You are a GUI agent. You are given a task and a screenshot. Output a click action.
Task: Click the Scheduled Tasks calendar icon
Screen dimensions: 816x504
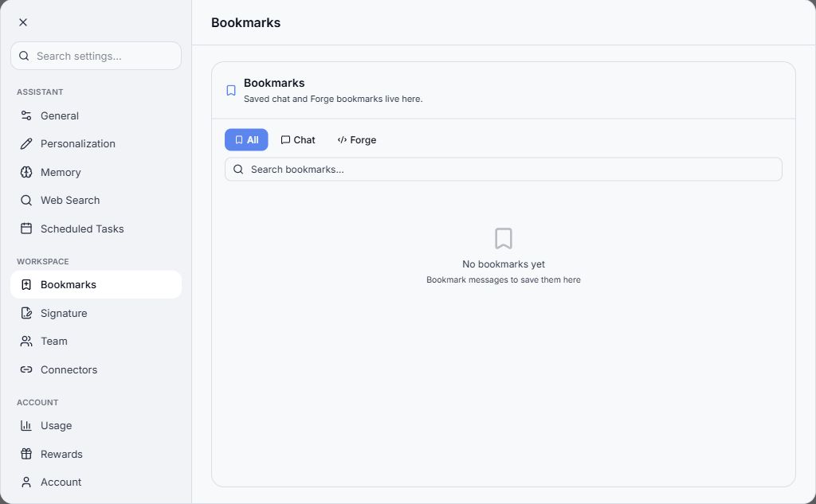[x=26, y=229]
